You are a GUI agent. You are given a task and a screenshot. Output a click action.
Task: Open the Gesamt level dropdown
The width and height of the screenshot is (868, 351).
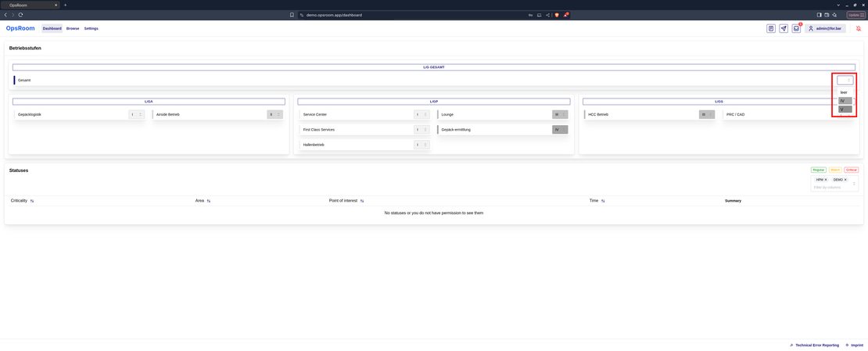tap(845, 81)
